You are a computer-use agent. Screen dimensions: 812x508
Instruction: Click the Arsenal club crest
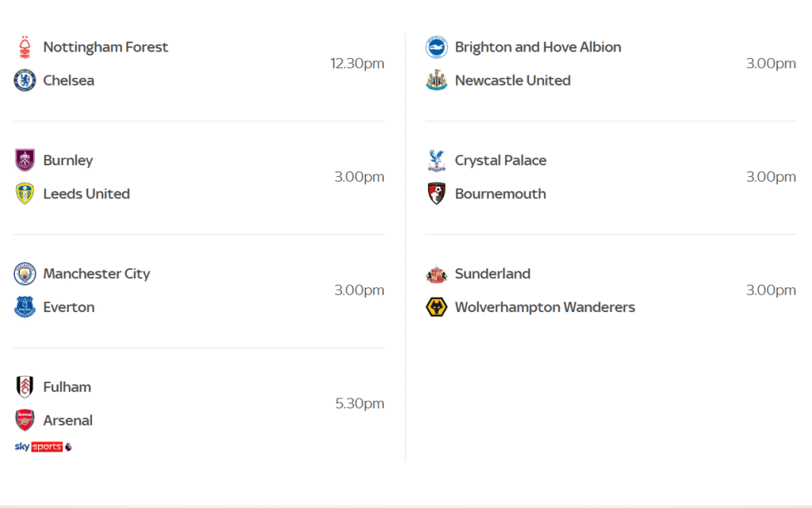[25, 421]
